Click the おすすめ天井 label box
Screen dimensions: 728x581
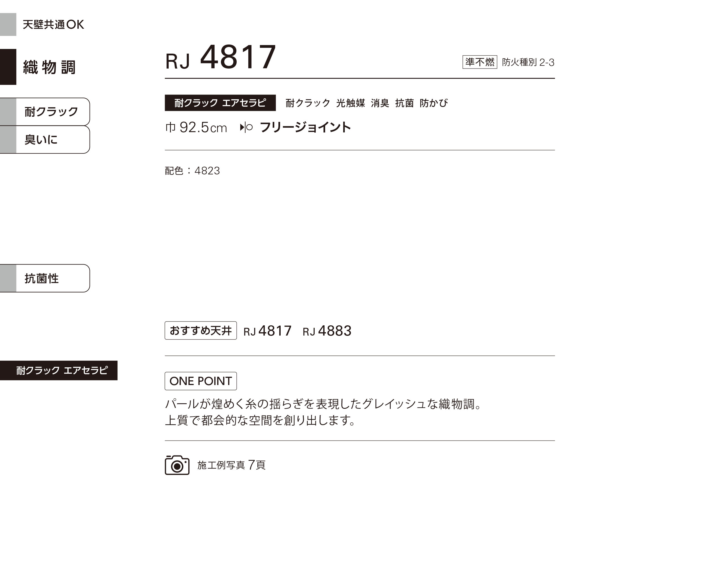(200, 331)
